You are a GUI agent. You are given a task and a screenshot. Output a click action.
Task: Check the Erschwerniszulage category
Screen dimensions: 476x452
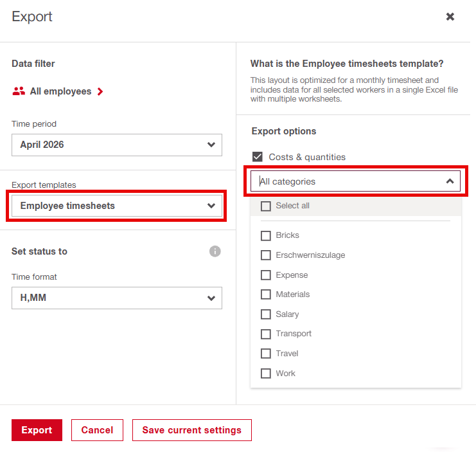click(x=266, y=255)
